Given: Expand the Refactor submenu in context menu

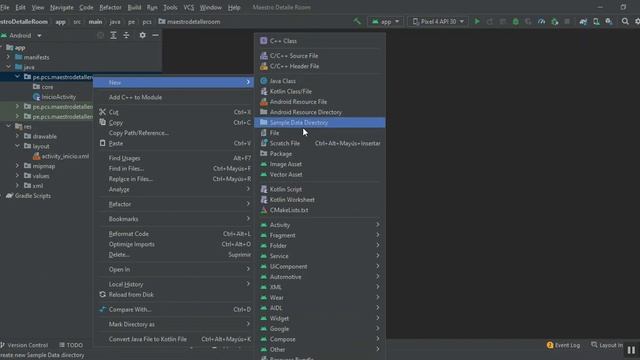Looking at the screenshot, I should (174, 204).
